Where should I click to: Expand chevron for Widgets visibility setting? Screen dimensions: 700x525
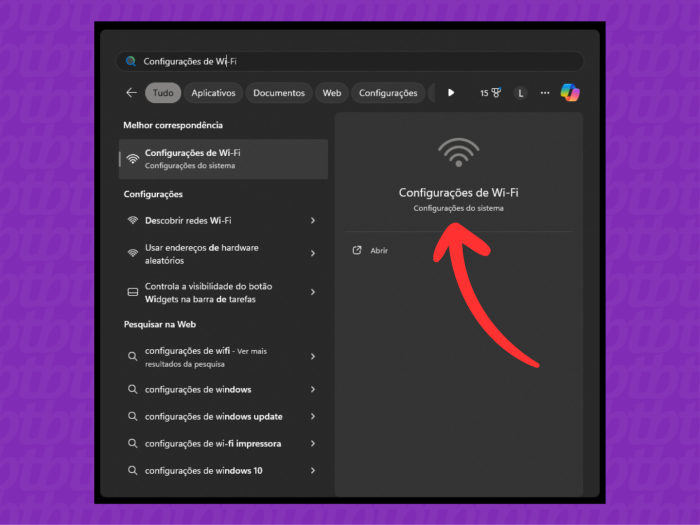313,292
